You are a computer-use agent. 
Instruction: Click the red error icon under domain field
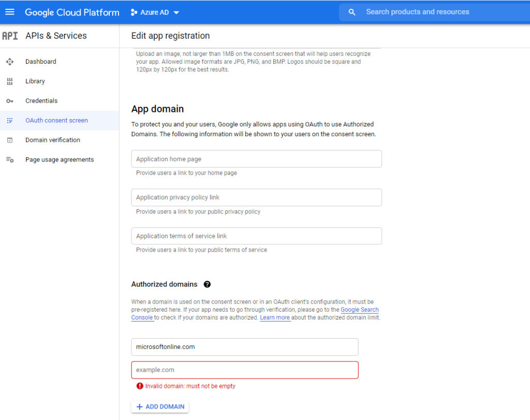click(140, 386)
